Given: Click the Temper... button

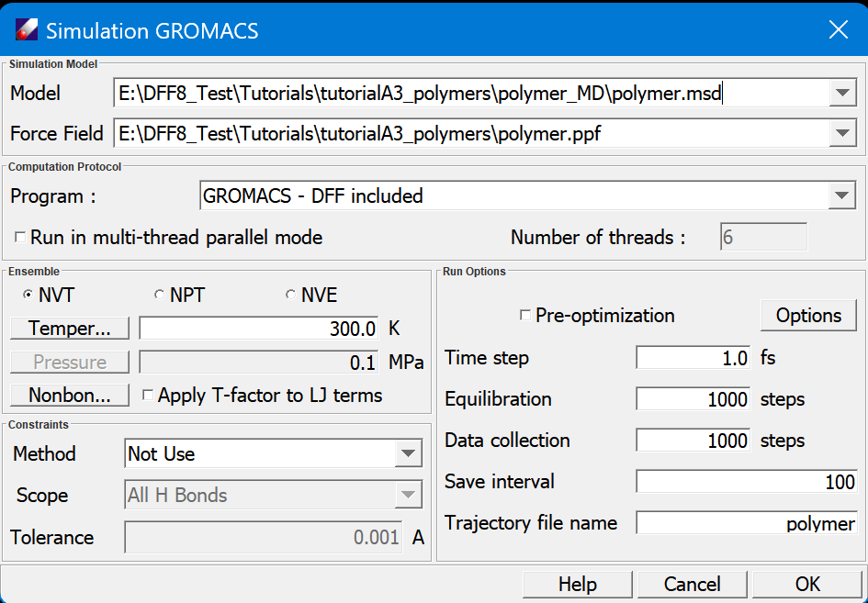Looking at the screenshot, I should pos(70,328).
